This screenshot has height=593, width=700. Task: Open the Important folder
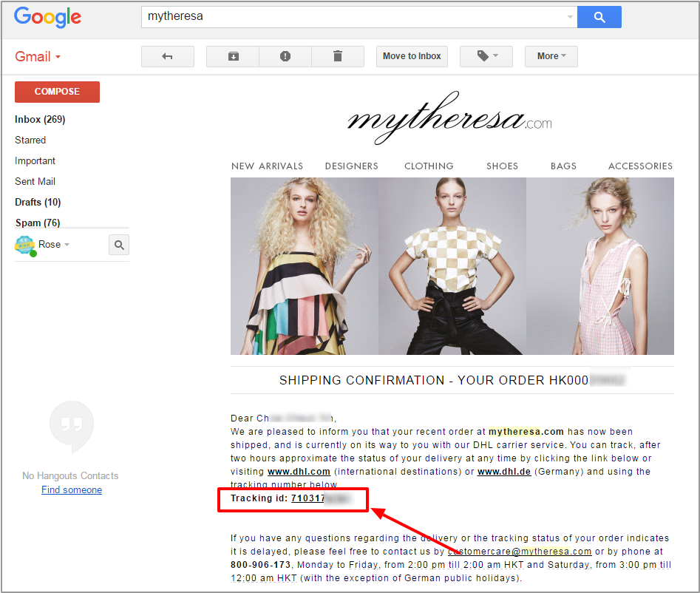[35, 160]
